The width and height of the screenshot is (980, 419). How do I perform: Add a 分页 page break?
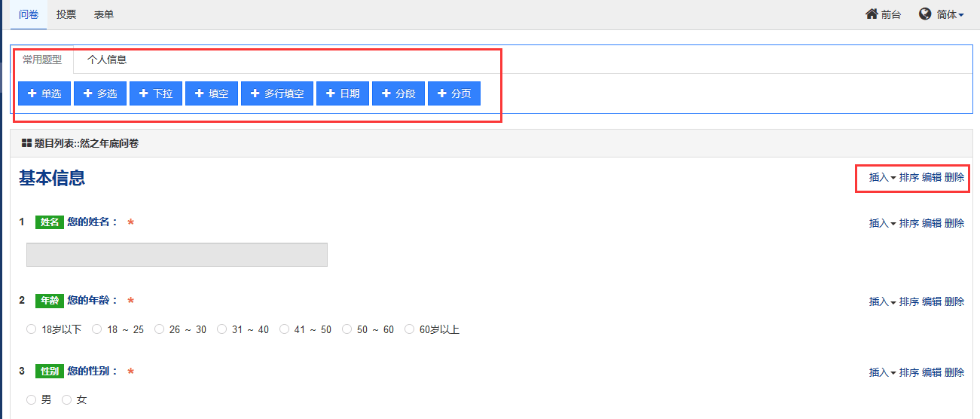(454, 93)
